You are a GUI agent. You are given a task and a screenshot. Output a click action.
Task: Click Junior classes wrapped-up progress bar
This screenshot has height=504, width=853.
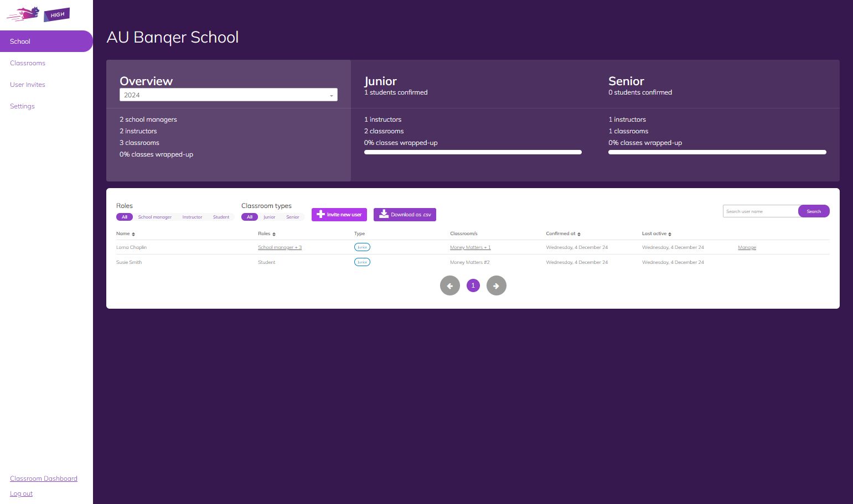point(473,152)
